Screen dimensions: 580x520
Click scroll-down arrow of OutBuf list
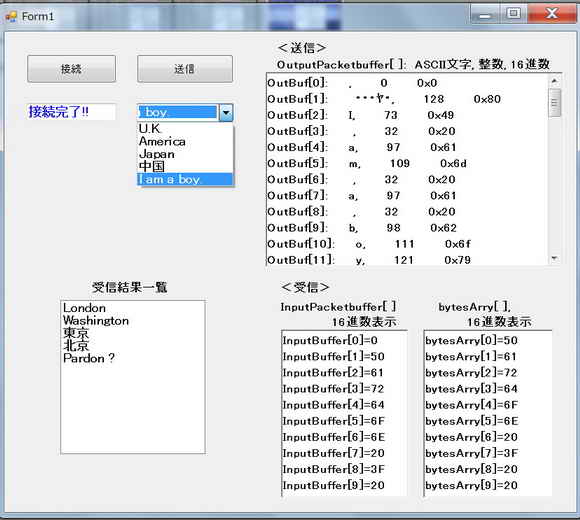click(554, 259)
